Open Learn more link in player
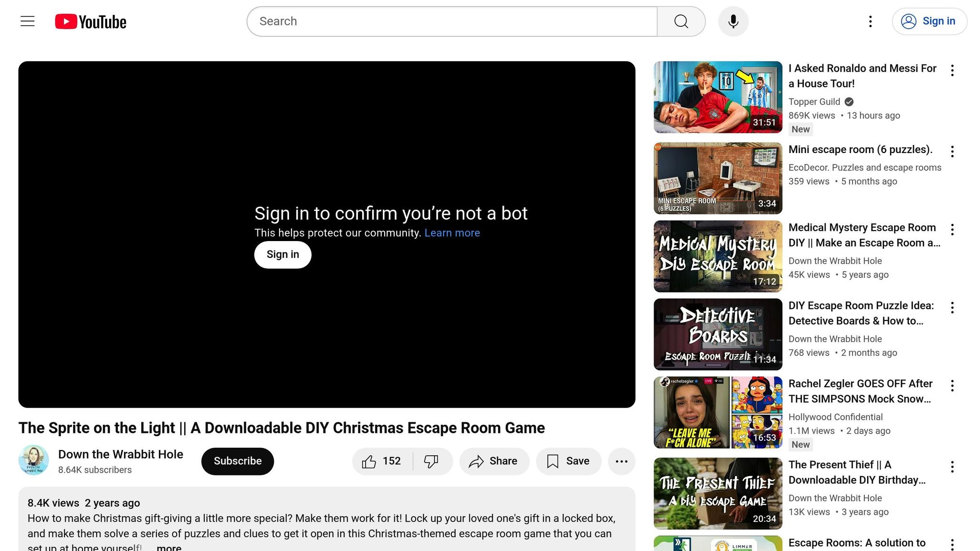The height and width of the screenshot is (551, 980). tap(452, 233)
